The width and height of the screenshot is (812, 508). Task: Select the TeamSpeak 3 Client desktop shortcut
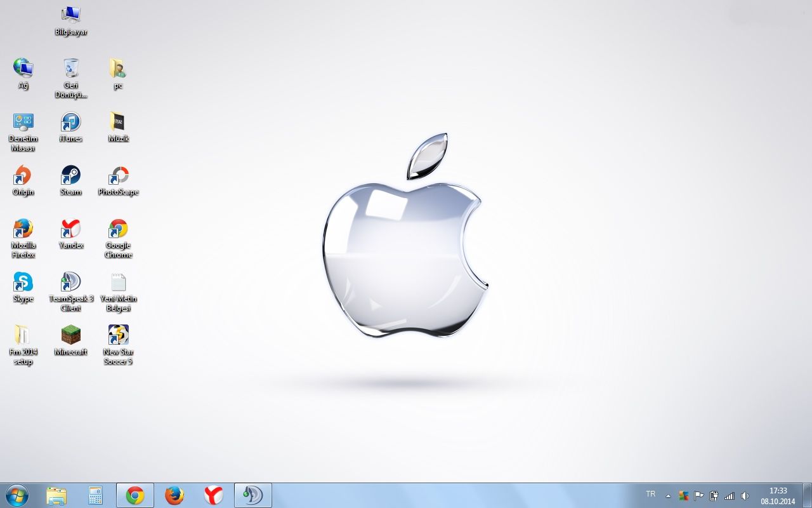(71, 292)
